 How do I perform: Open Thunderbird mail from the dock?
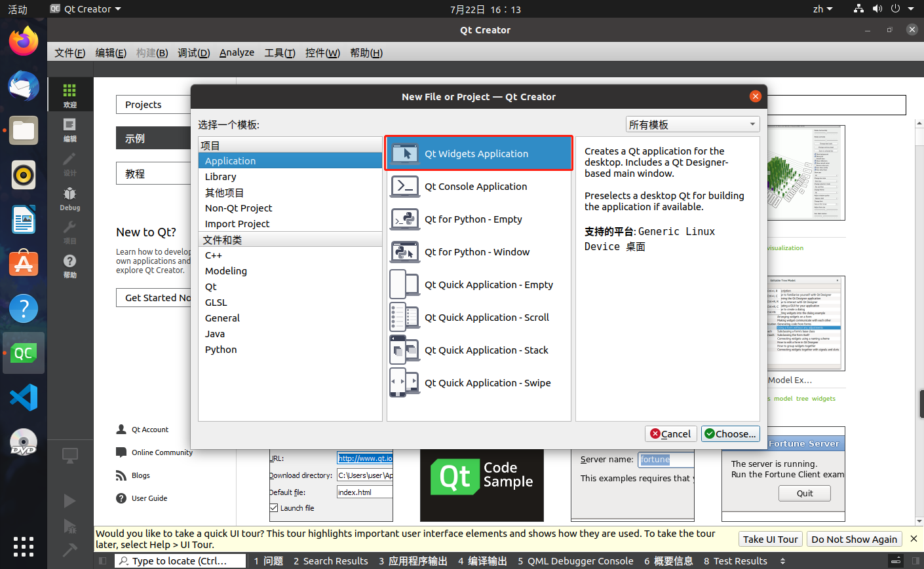[x=24, y=86]
